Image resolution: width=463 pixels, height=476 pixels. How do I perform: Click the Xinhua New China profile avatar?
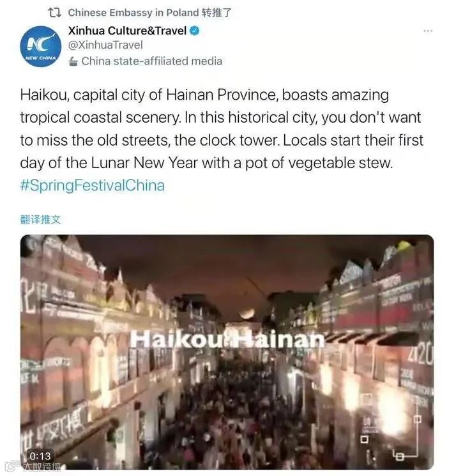pos(40,46)
